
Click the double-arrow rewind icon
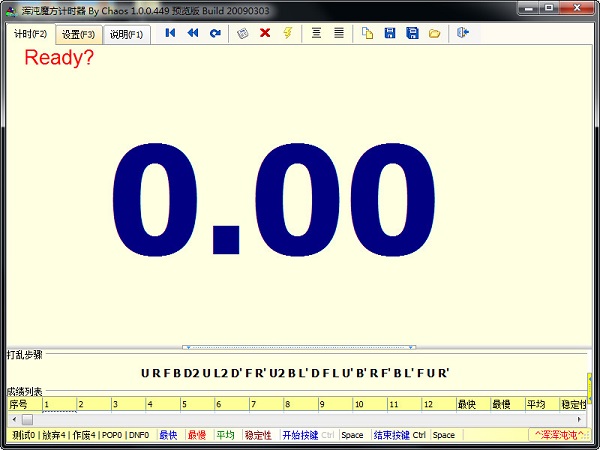point(192,33)
